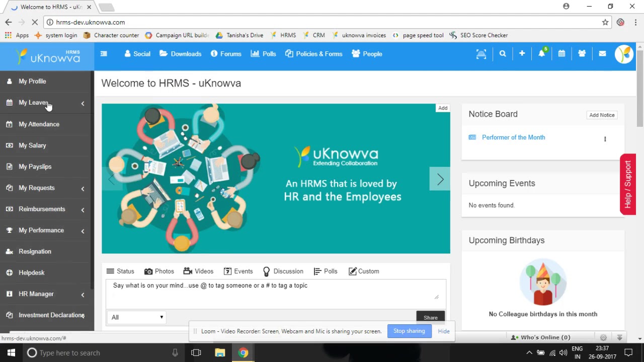Viewport: 644px width, 362px height.
Task: Click Stop sharing in Loom bar
Action: [409, 331]
